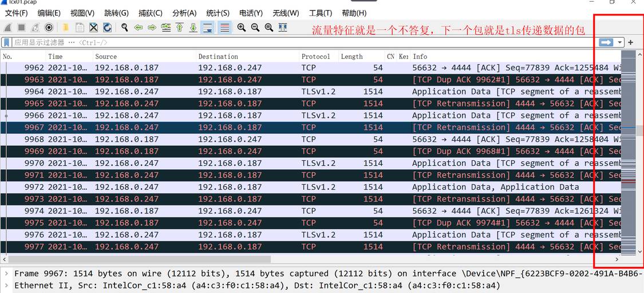Open the 无线(W) menu
Screen dimensions: 644x293
pos(286,13)
